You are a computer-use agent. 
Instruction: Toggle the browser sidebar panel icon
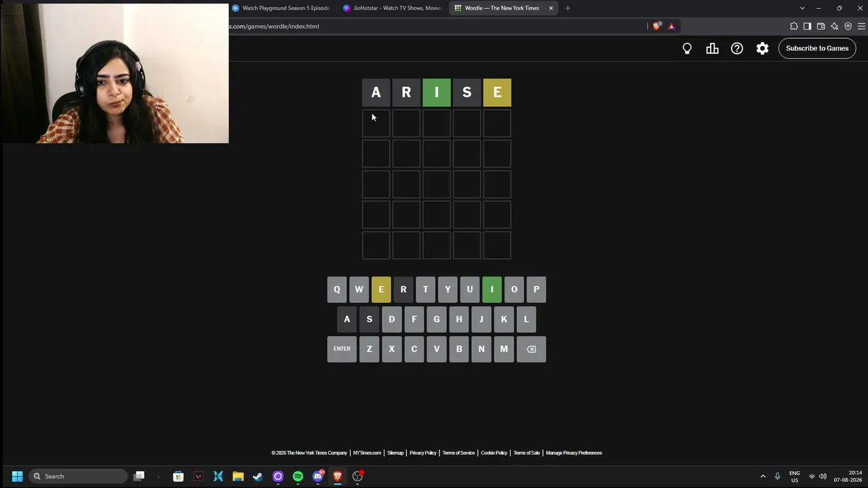[x=807, y=26]
